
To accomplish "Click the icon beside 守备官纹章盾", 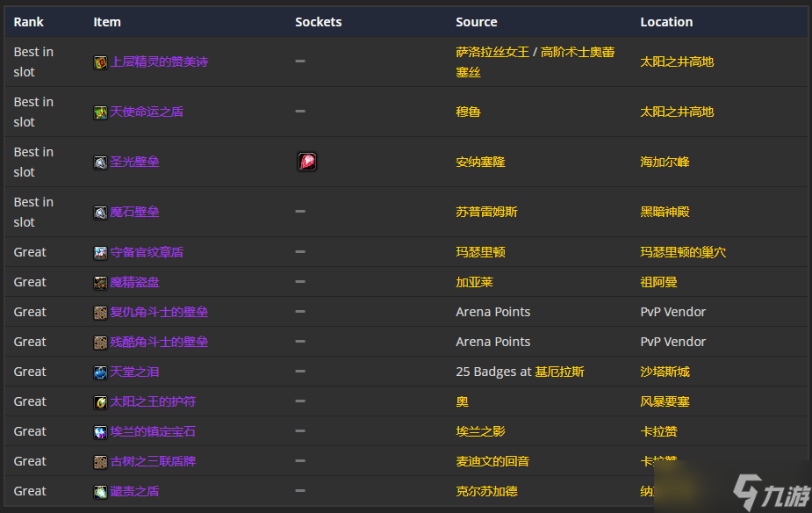I will [x=100, y=253].
